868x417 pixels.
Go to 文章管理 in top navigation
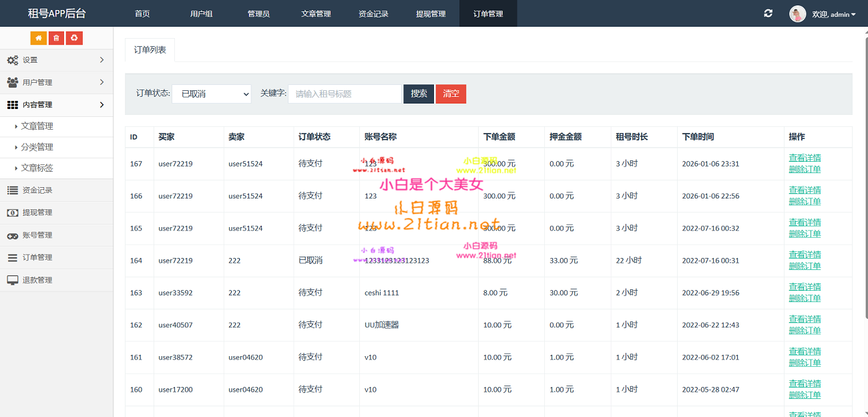316,13
